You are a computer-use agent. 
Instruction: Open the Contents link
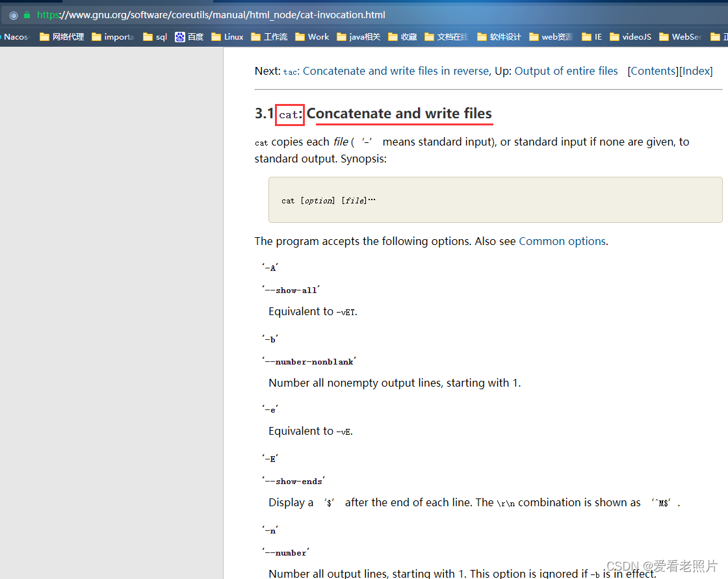(x=653, y=71)
